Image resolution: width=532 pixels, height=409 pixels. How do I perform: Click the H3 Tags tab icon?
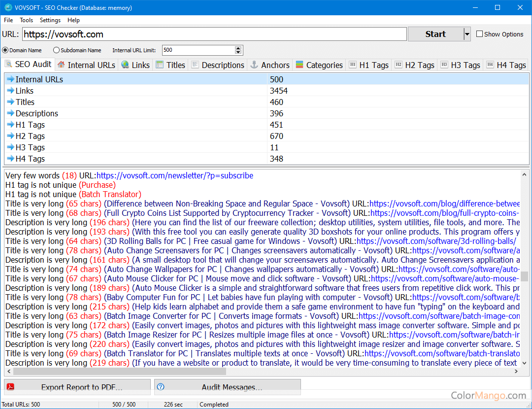[x=444, y=65]
